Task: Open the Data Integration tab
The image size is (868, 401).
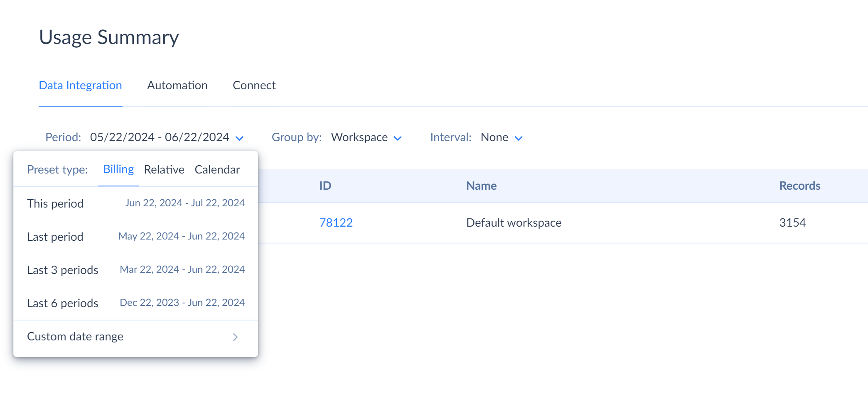Action: [80, 85]
